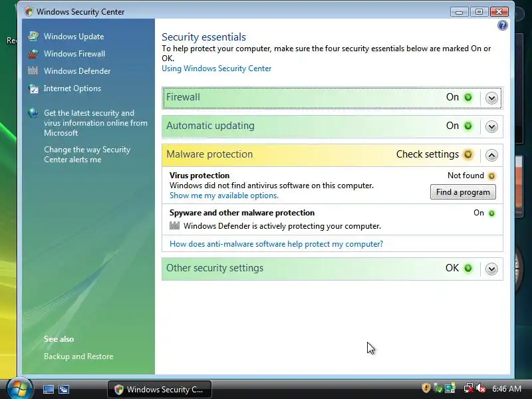Click Show me my available options link
The height and width of the screenshot is (399, 532).
[224, 196]
